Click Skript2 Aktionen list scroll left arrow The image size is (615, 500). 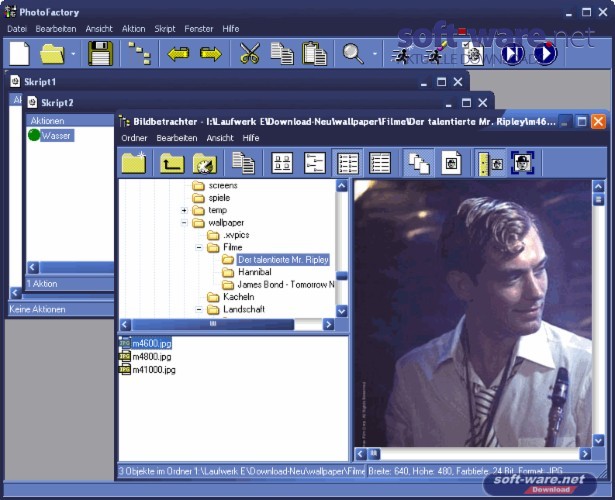click(x=33, y=268)
